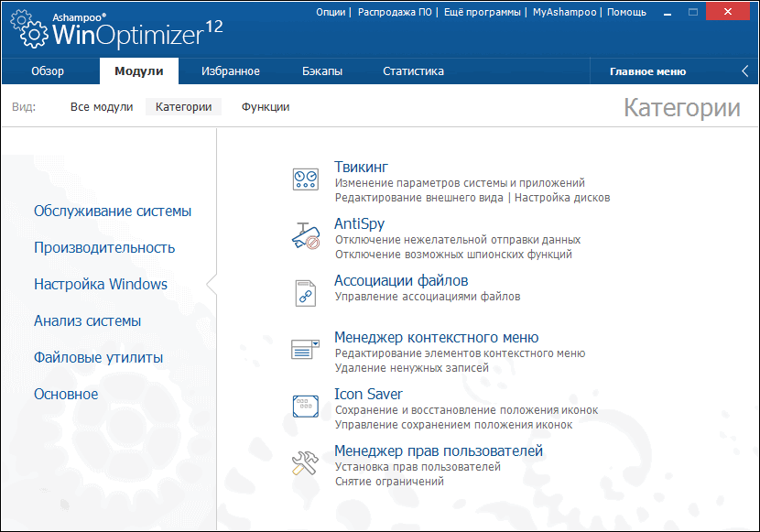Image resolution: width=760 pixels, height=532 pixels.
Task: Select the Категории view
Action: pos(184,107)
